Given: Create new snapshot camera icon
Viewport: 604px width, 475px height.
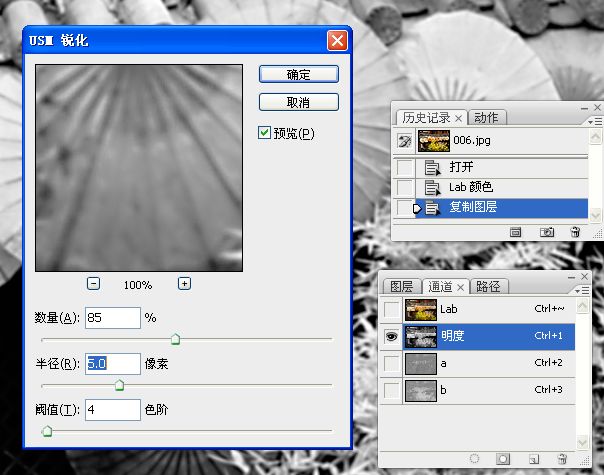Looking at the screenshot, I should [547, 232].
